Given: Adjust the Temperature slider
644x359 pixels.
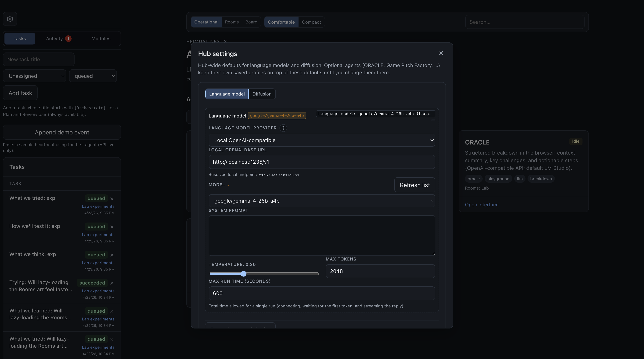Looking at the screenshot, I should pos(264,274).
